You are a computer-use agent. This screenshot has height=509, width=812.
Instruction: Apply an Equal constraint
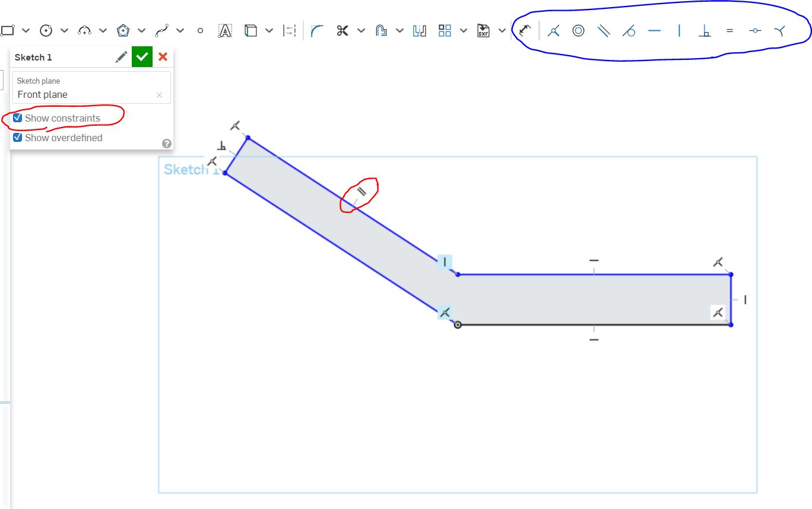pyautogui.click(x=729, y=31)
